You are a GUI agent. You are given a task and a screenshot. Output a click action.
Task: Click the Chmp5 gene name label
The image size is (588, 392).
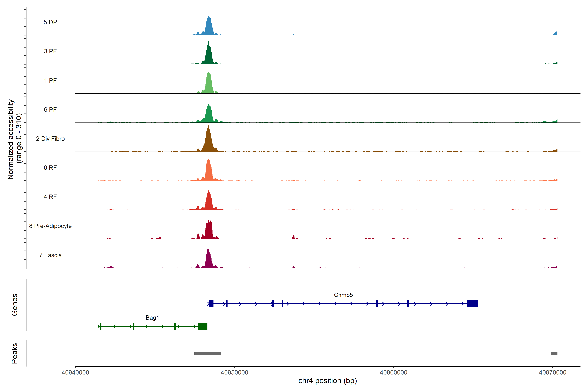point(343,295)
